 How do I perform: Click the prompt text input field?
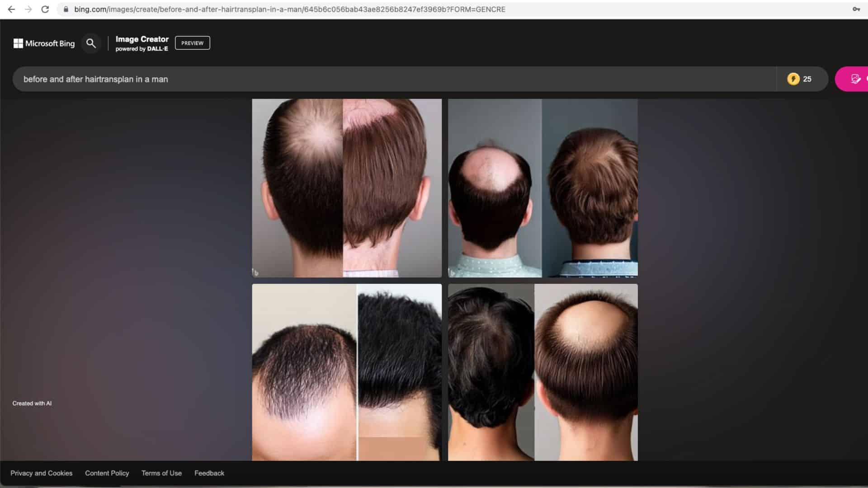point(394,79)
